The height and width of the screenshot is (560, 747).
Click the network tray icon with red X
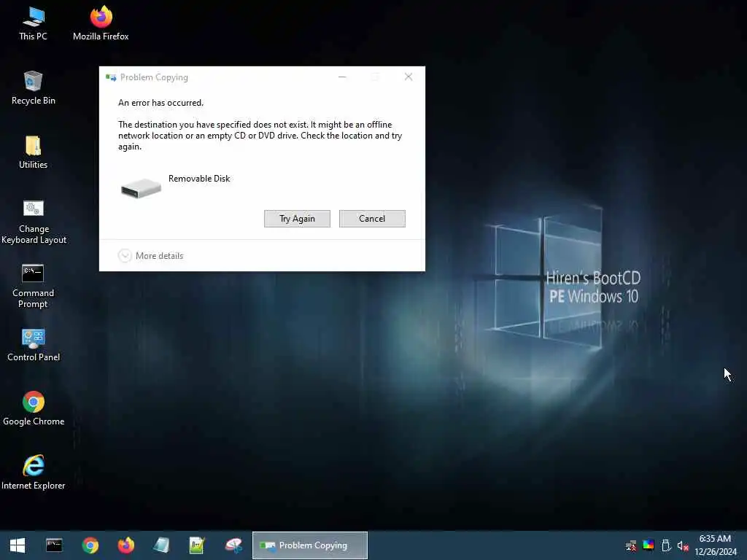point(631,545)
